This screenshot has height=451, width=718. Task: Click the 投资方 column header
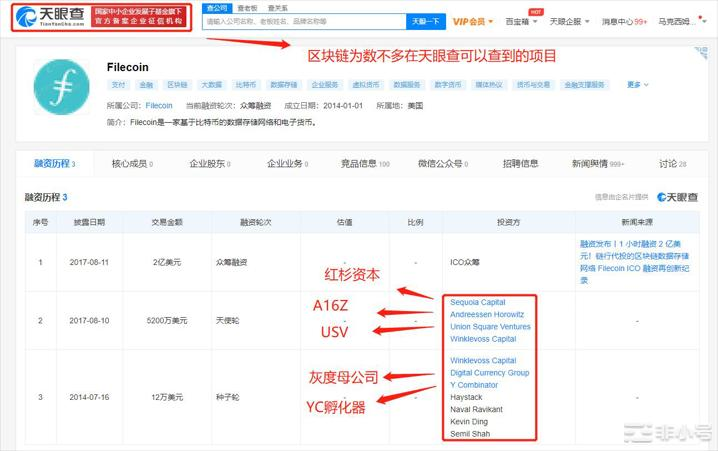[508, 222]
